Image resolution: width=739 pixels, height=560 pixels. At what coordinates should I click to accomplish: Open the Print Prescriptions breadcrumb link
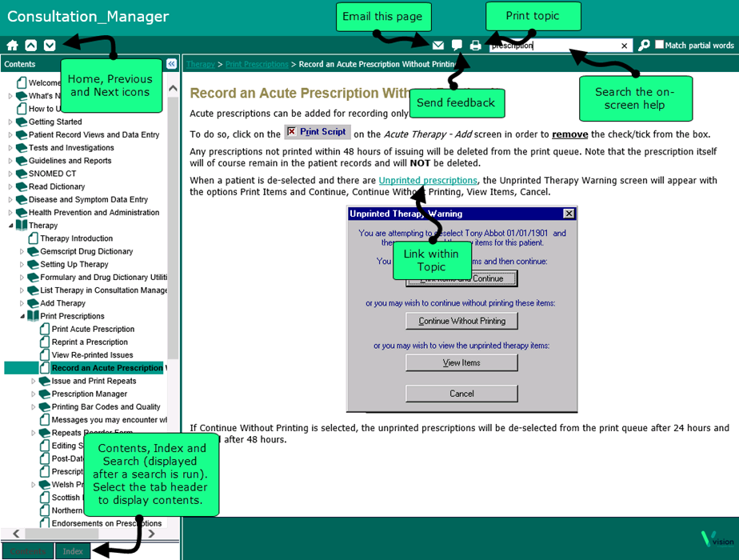point(257,64)
